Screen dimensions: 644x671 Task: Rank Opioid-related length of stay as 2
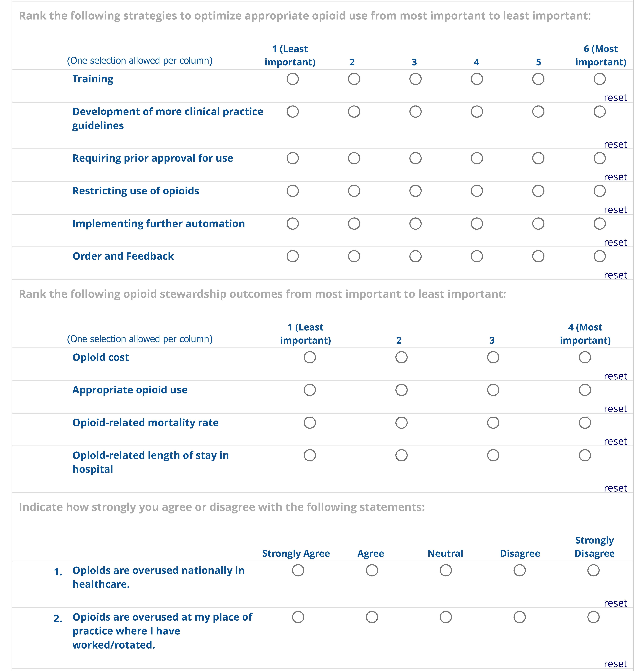(x=401, y=455)
